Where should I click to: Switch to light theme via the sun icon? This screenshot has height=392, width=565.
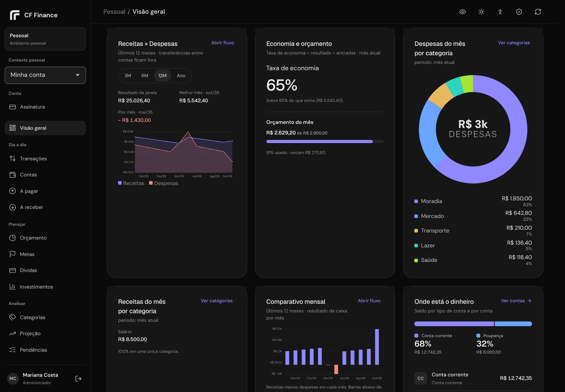pos(481,12)
